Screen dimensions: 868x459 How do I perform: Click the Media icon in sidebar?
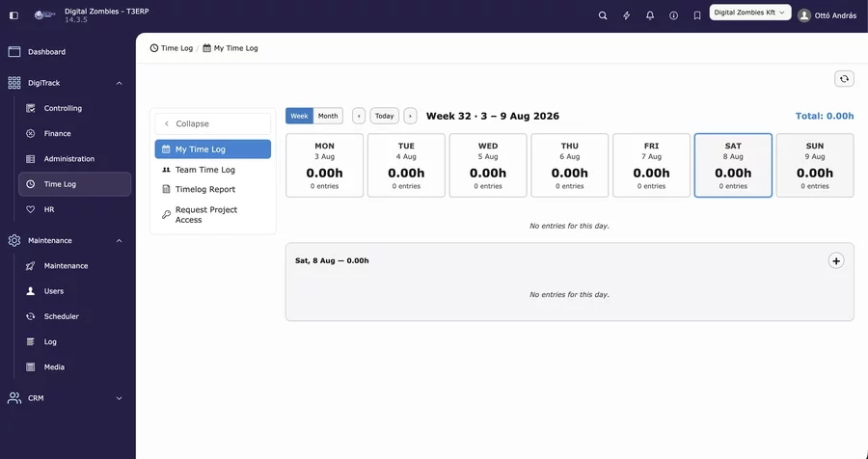point(31,367)
